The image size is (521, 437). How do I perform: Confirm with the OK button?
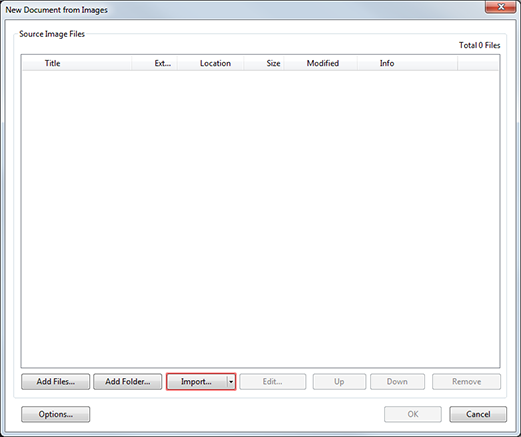click(413, 414)
